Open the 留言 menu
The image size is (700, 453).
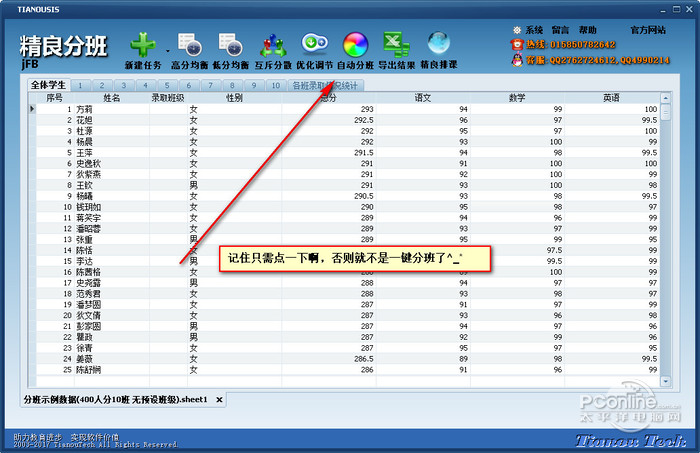pos(561,30)
